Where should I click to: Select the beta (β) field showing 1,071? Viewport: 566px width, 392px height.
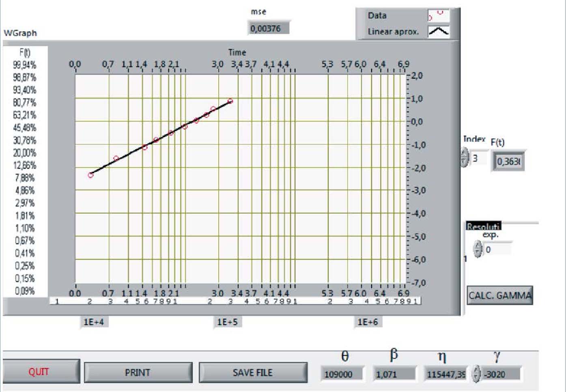point(394,374)
